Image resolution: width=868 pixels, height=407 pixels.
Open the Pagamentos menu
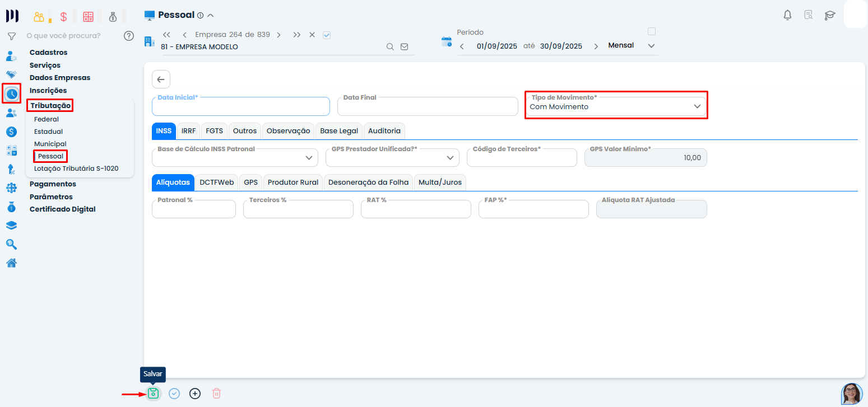coord(53,184)
